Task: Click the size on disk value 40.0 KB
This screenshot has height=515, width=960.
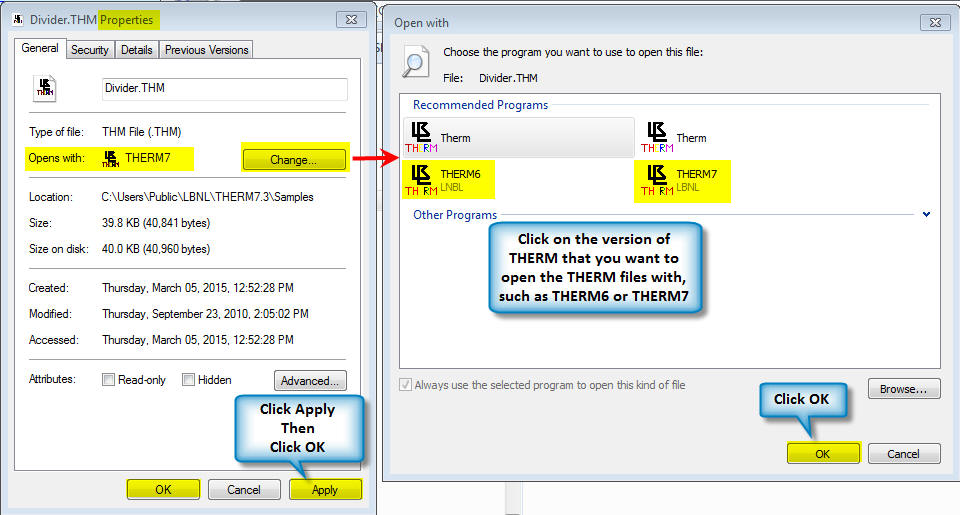Action: [x=156, y=249]
